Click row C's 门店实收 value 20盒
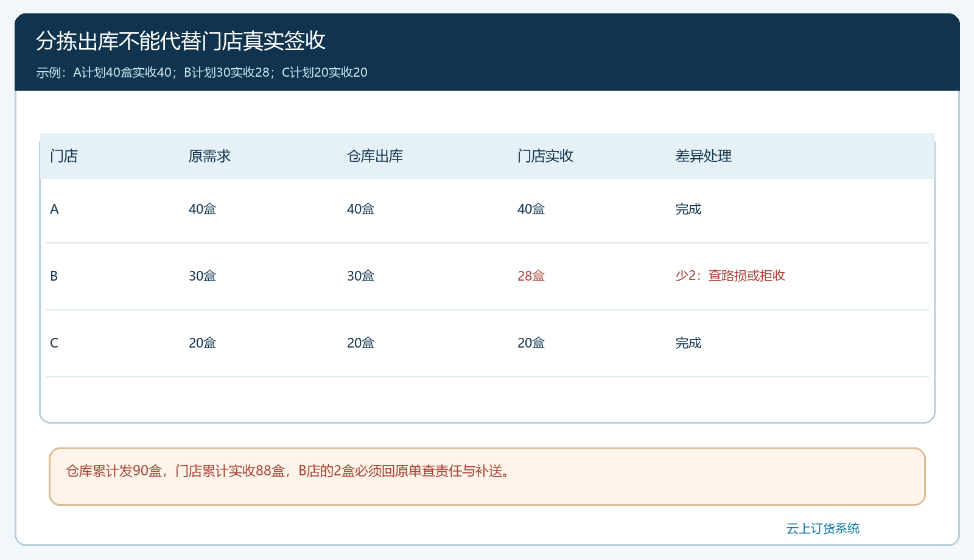Image resolution: width=974 pixels, height=560 pixels. (531, 343)
